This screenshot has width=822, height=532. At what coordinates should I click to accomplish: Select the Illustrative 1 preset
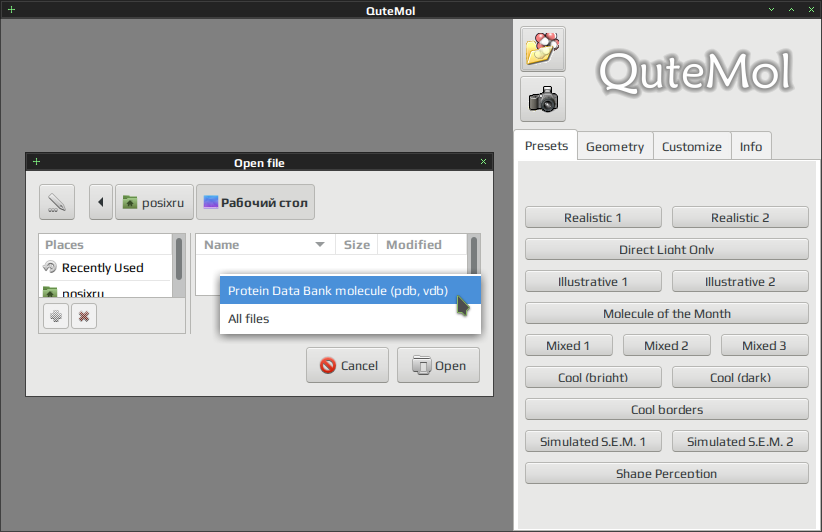tap(593, 281)
